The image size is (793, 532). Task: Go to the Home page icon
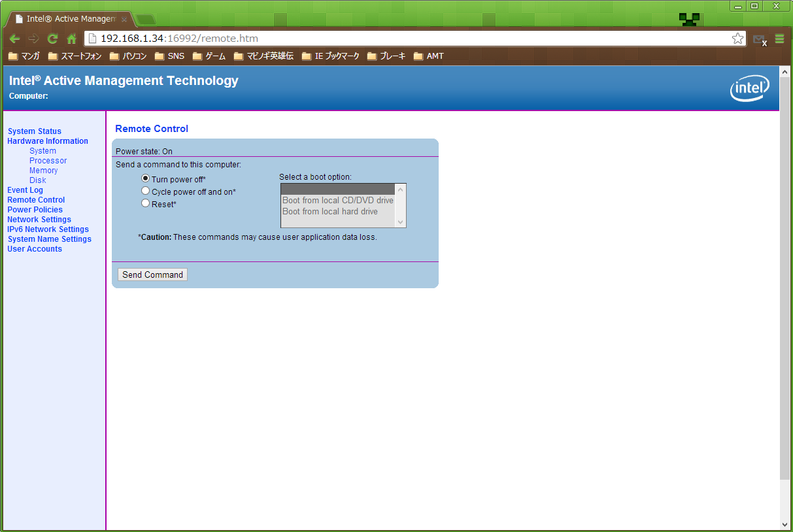pos(72,39)
